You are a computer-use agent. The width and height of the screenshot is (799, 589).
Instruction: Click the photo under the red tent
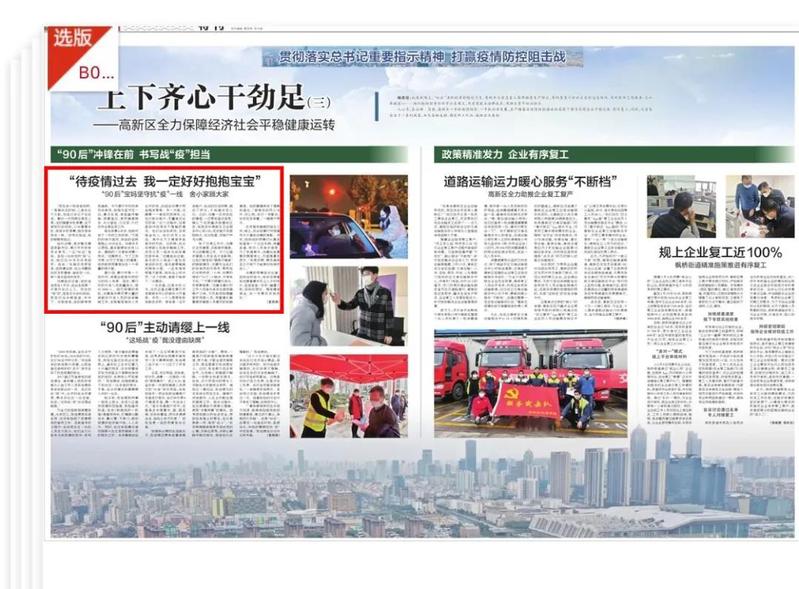pos(349,396)
